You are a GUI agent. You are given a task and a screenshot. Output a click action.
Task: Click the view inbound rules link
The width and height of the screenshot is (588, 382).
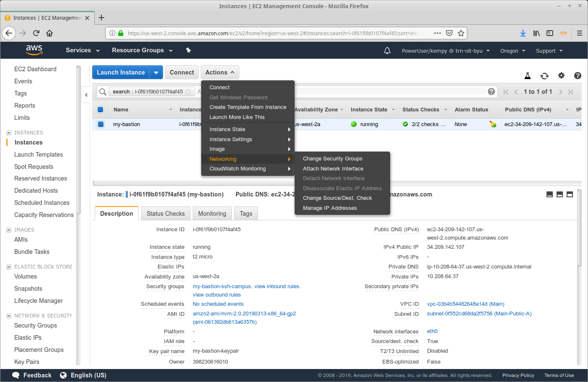[x=277, y=286]
